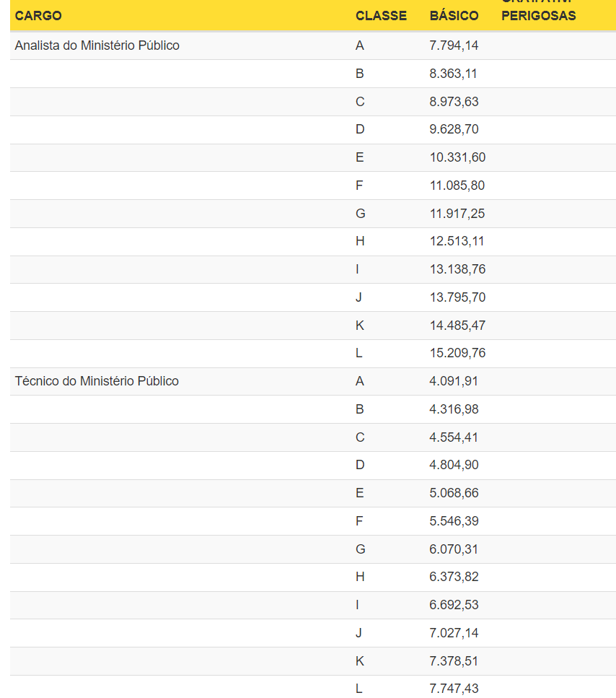The image size is (616, 698).
Task: Click the salary value 7.378,51
Action: point(454,661)
